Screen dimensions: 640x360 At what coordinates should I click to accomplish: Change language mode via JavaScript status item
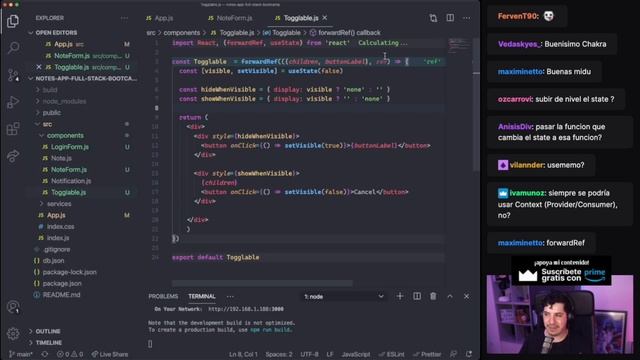click(356, 354)
